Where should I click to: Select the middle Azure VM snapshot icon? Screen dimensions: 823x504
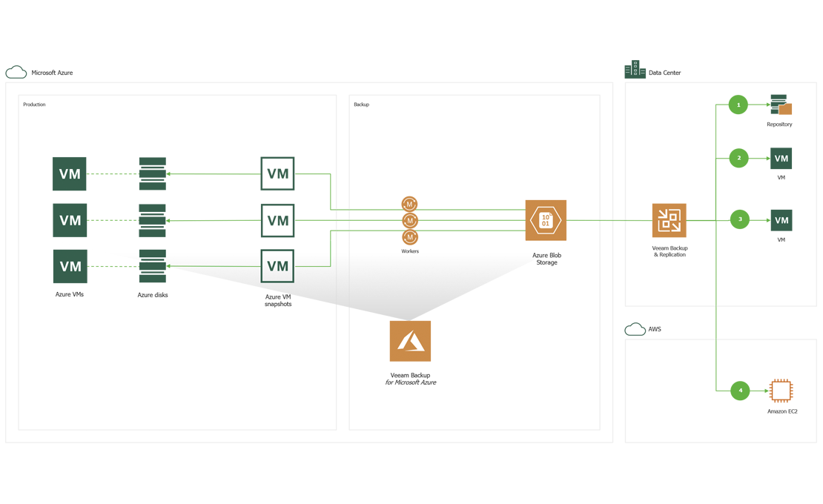tap(277, 220)
